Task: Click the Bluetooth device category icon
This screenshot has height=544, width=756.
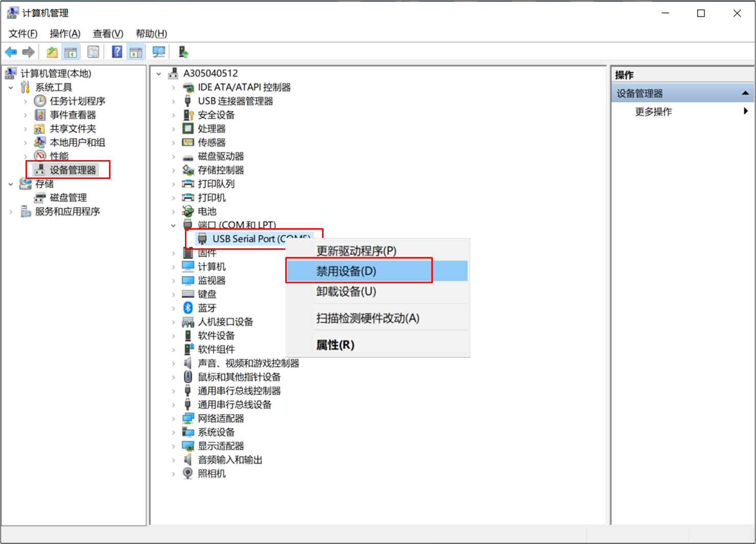Action: (188, 308)
